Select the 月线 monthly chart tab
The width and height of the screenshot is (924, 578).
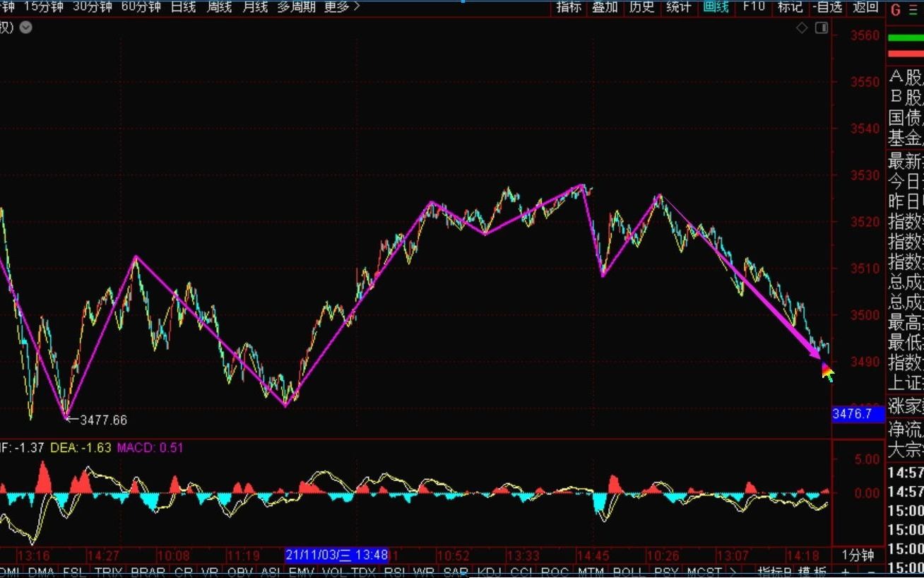pyautogui.click(x=255, y=7)
